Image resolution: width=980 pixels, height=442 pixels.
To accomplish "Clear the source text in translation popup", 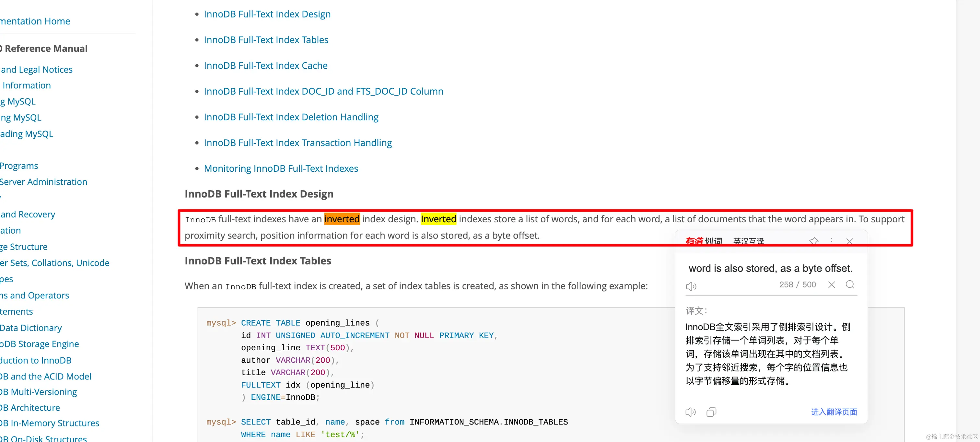I will [x=832, y=285].
